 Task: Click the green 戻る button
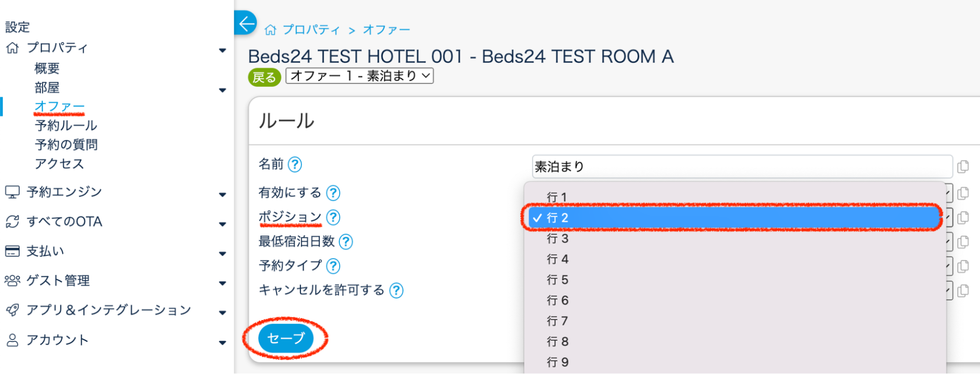[x=264, y=77]
